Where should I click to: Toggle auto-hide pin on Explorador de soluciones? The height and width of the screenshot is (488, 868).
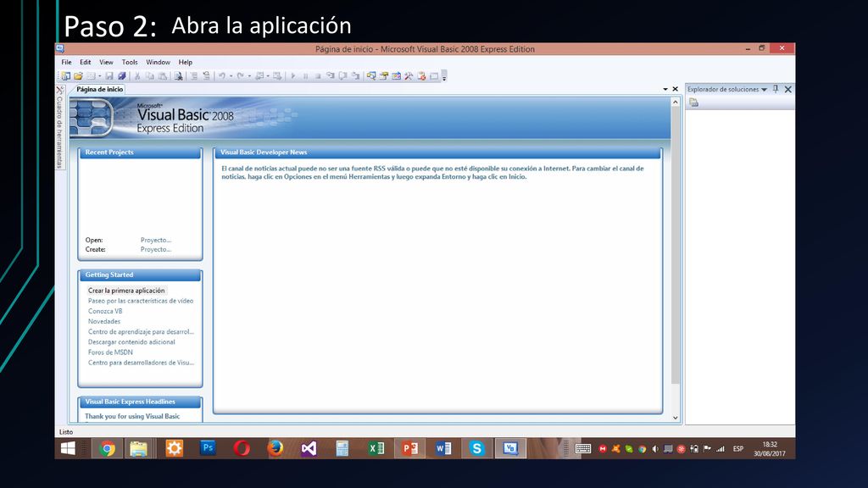[776, 88]
